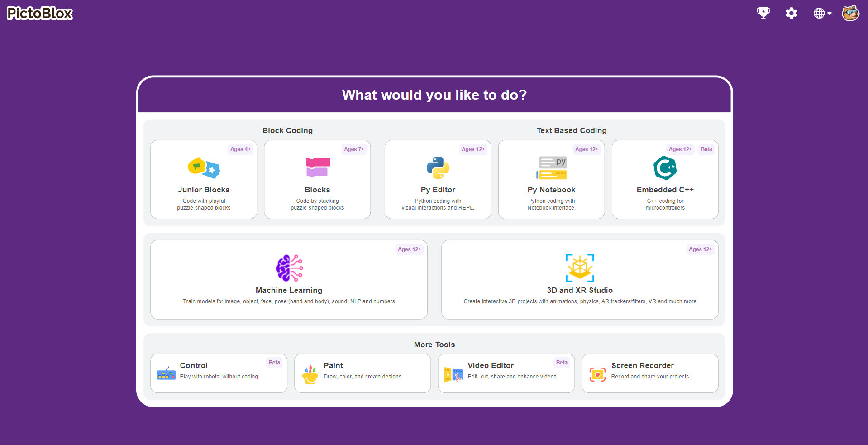Click the Ages 12+ badge on 3D and XR Studio
This screenshot has height=445, width=868.
pyautogui.click(x=700, y=249)
